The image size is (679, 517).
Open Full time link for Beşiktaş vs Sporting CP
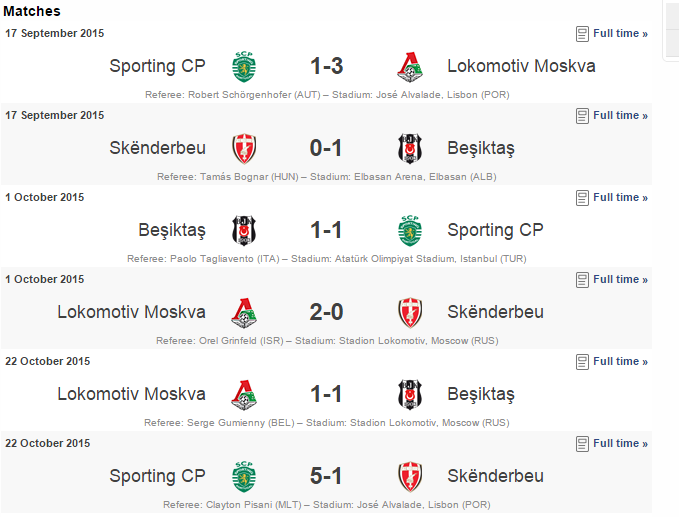tap(621, 197)
